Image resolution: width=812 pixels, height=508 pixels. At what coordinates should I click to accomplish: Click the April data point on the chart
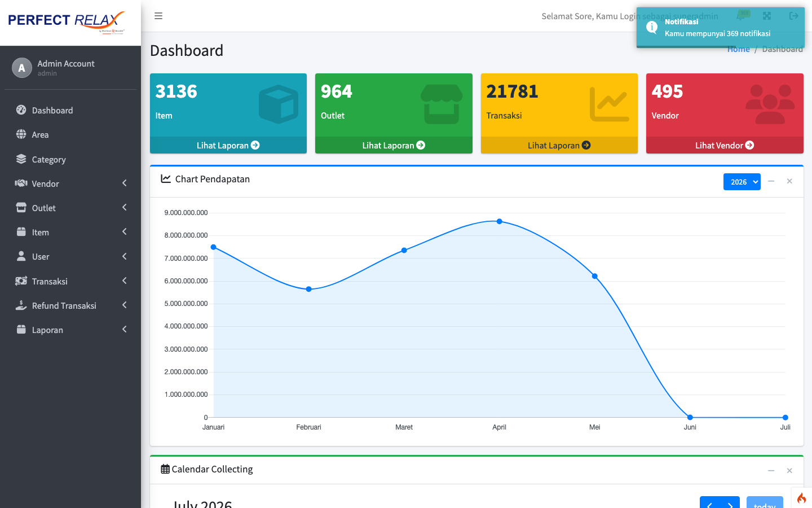(x=500, y=221)
